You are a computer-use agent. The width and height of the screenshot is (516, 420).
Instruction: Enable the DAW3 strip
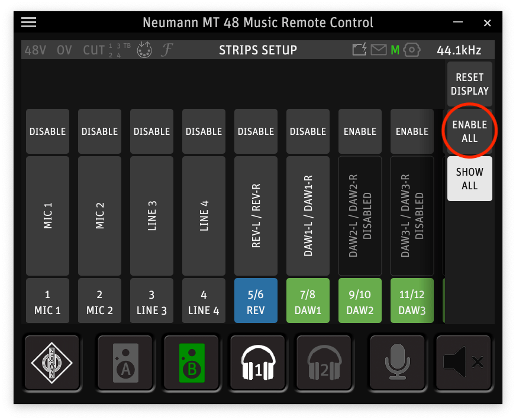412,131
